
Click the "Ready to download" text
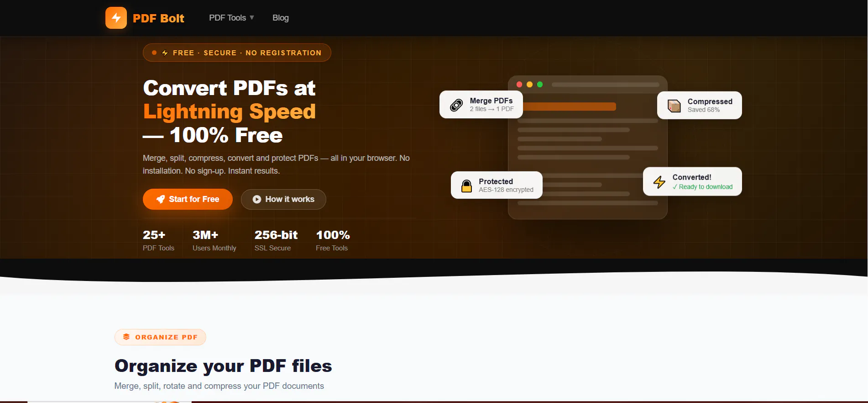coord(706,187)
